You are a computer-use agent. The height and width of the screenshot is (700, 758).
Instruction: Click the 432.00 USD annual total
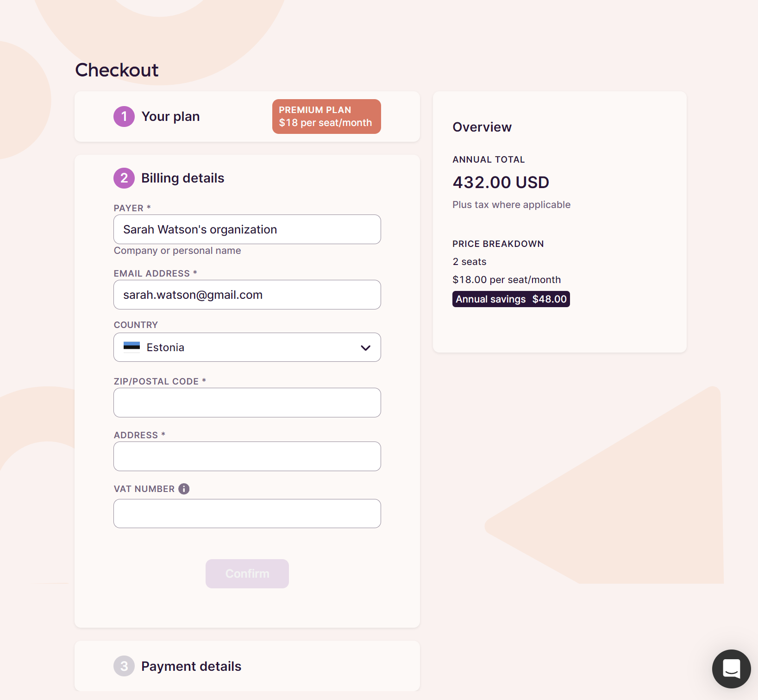tap(501, 182)
